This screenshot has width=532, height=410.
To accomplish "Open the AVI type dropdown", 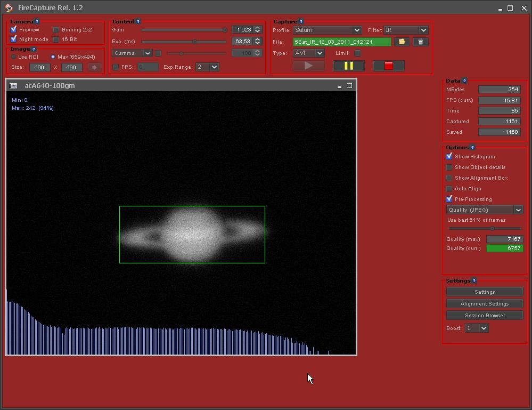I will coord(309,53).
